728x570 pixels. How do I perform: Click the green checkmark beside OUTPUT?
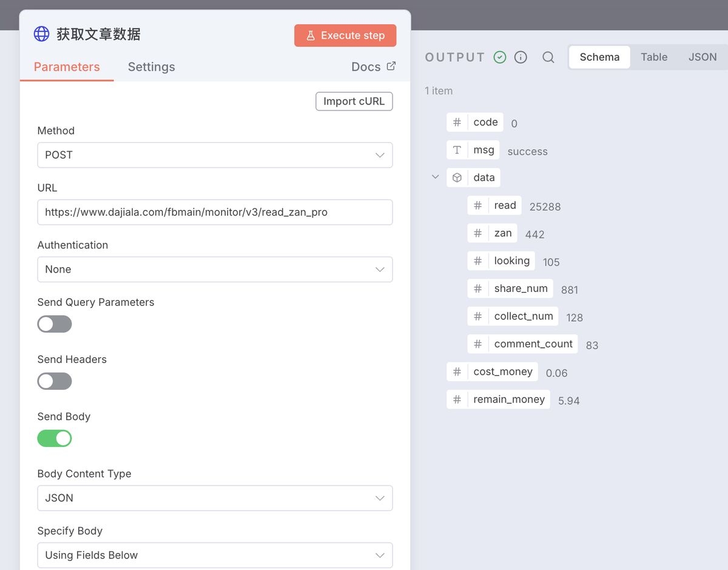tap(500, 56)
